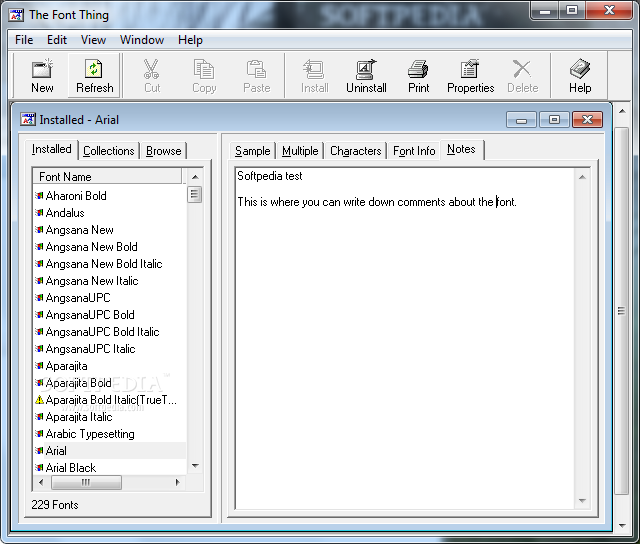Click the notes area down scroll arrow
Screen dimensions: 640x544
582,500
